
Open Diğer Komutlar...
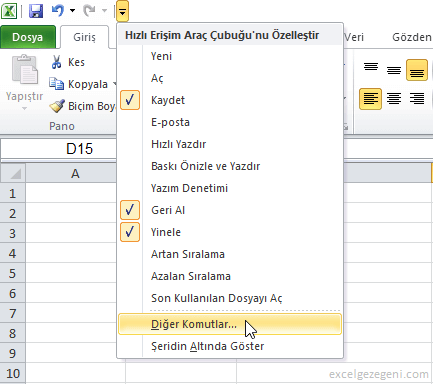tap(230, 324)
